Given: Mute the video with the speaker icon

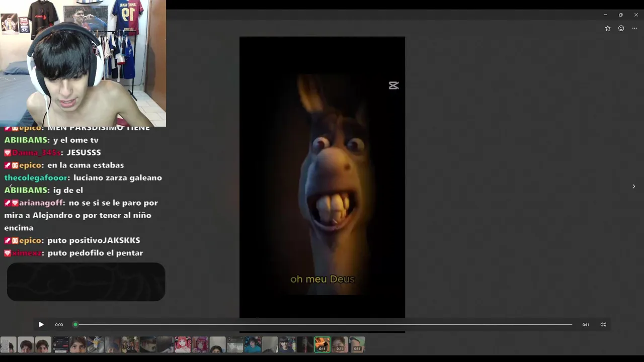Looking at the screenshot, I should (603, 325).
